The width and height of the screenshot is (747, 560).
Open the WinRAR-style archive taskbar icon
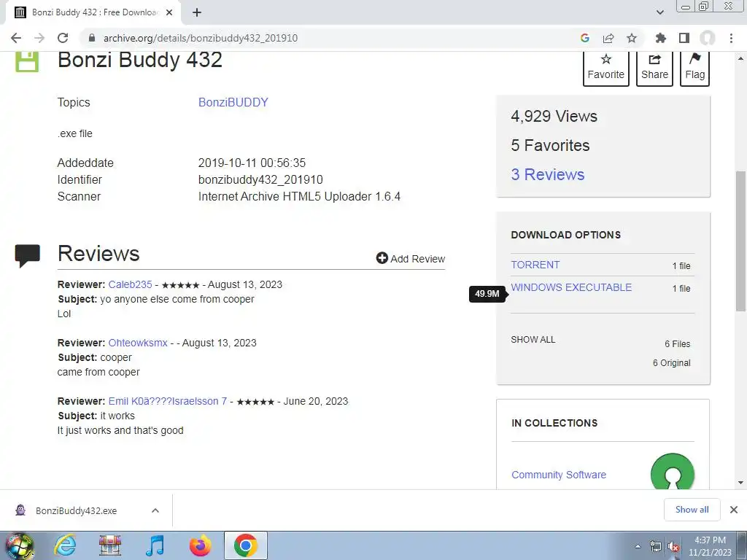[x=110, y=545]
